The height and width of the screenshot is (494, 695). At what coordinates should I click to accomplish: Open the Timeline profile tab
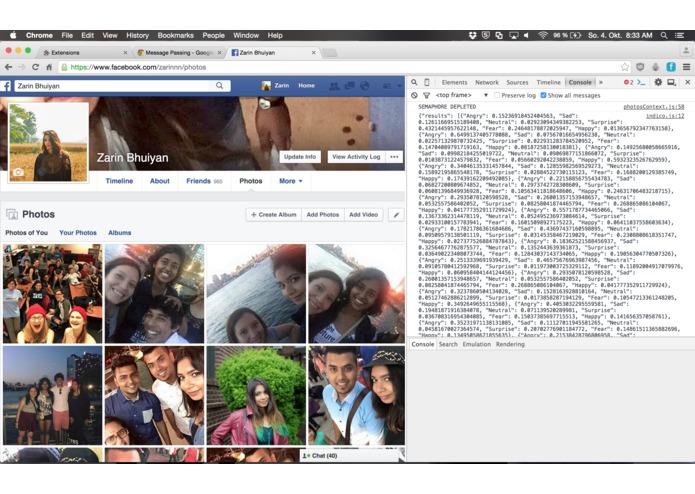point(119,181)
